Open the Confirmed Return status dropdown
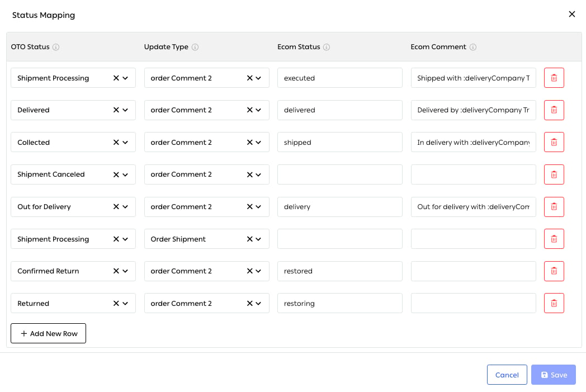Image resolution: width=586 pixels, height=392 pixels. click(125, 271)
